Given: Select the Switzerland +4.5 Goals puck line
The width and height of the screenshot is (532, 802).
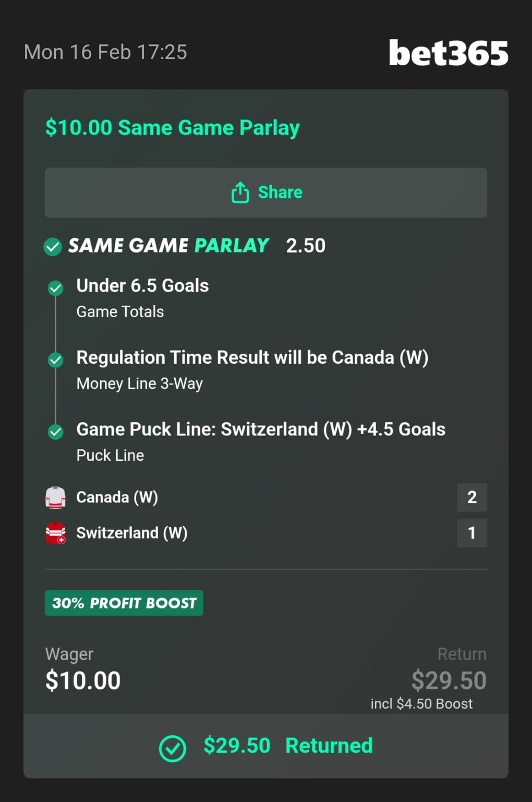Looking at the screenshot, I should (x=261, y=429).
